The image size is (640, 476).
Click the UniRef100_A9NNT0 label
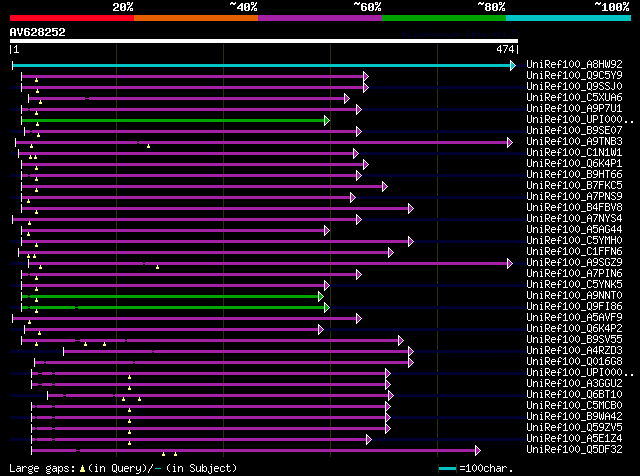click(574, 296)
